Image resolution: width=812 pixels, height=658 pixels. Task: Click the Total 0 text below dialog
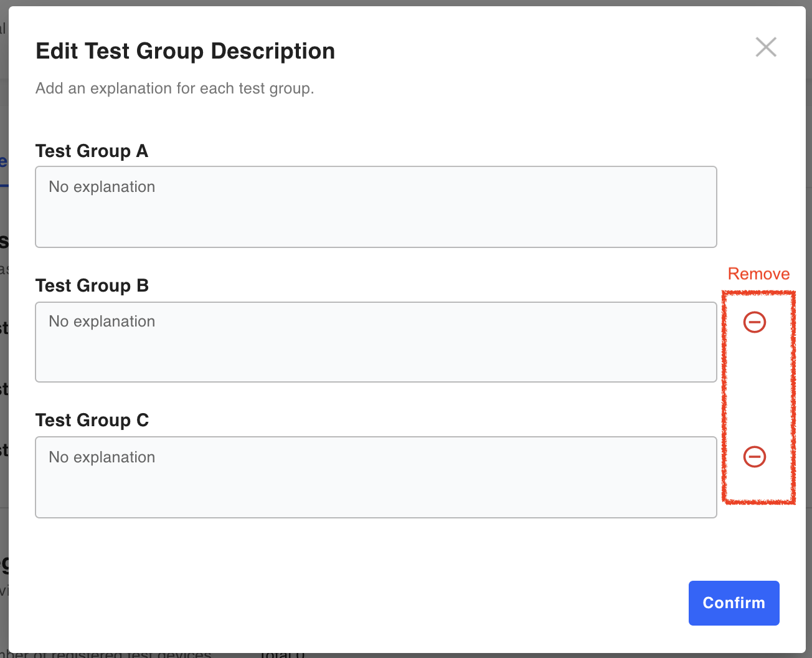[x=282, y=655]
